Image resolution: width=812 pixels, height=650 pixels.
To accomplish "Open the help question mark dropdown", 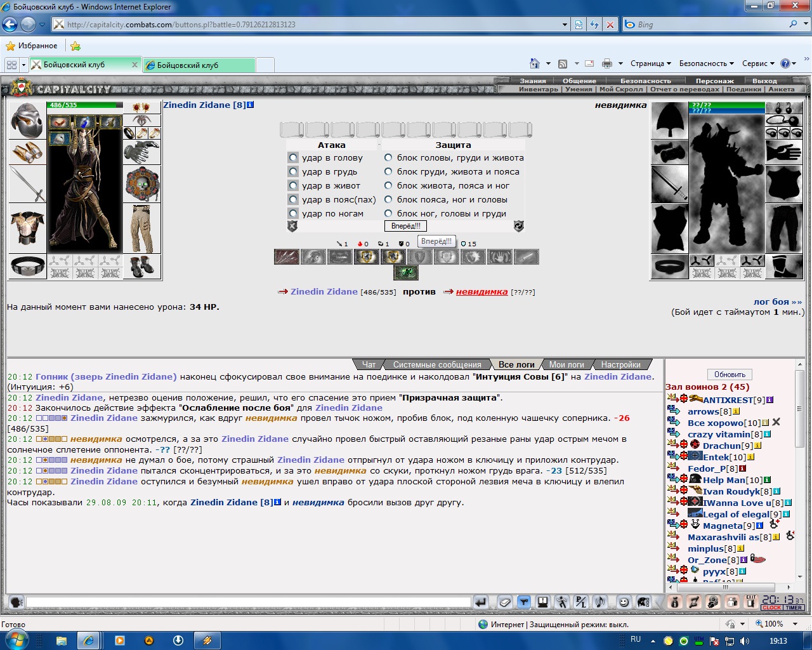I will (x=788, y=63).
